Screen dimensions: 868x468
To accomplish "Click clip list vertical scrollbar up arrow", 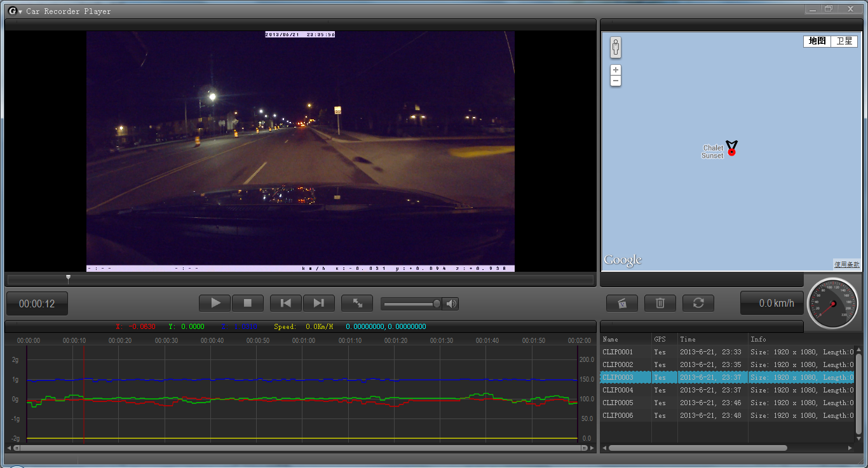I will tap(859, 349).
